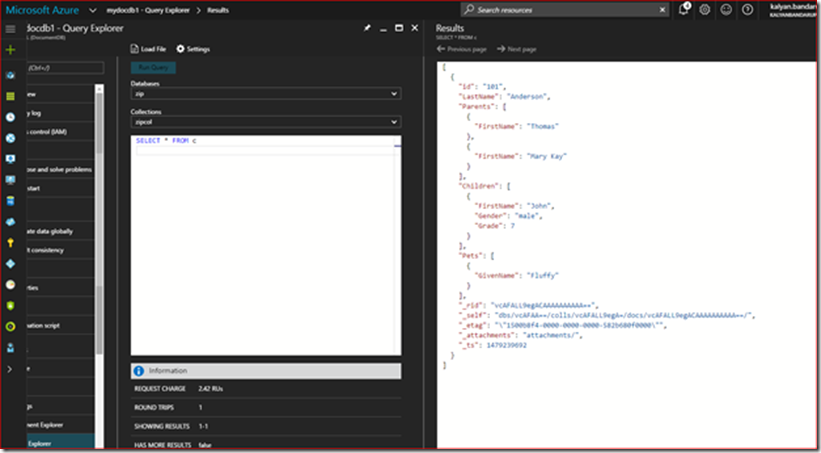Click the Run Query button
Image resolution: width=821 pixels, height=453 pixels.
(153, 68)
